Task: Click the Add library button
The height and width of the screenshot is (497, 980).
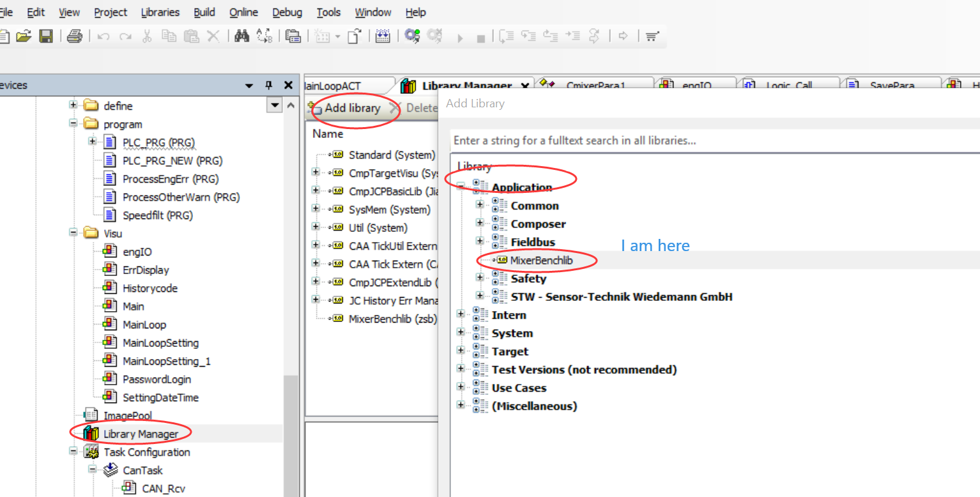Action: pos(352,108)
